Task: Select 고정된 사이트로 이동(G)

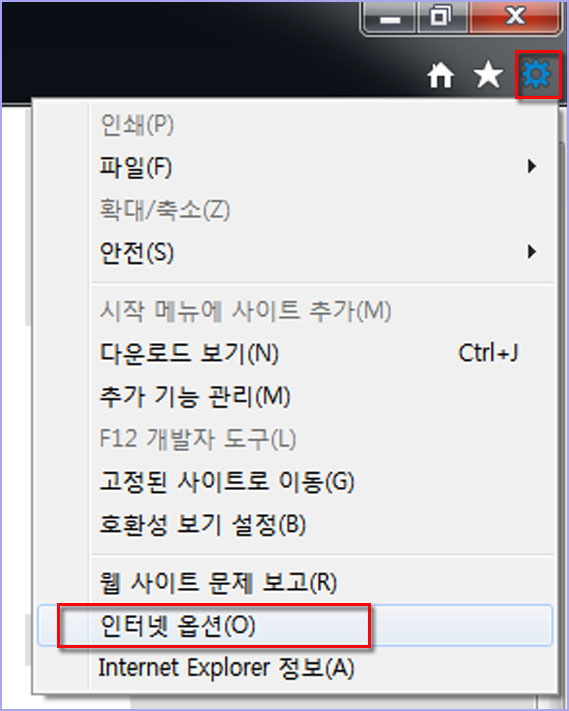Action: pos(295,482)
